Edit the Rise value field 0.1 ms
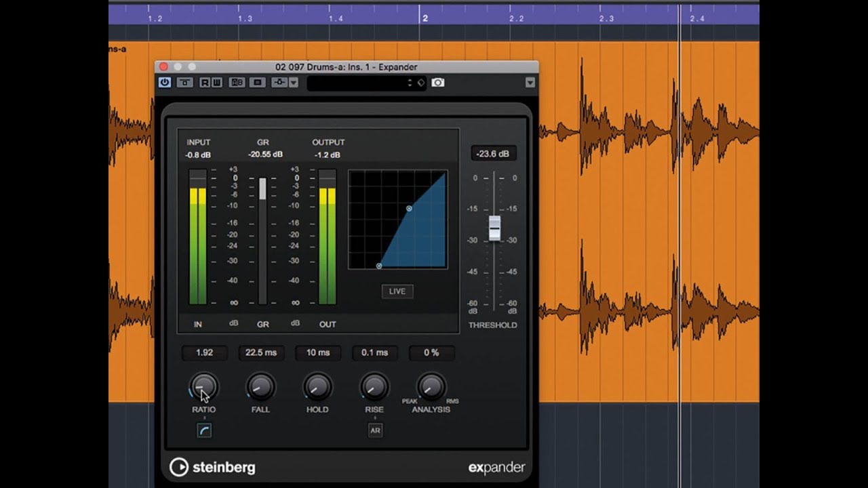 click(x=374, y=352)
